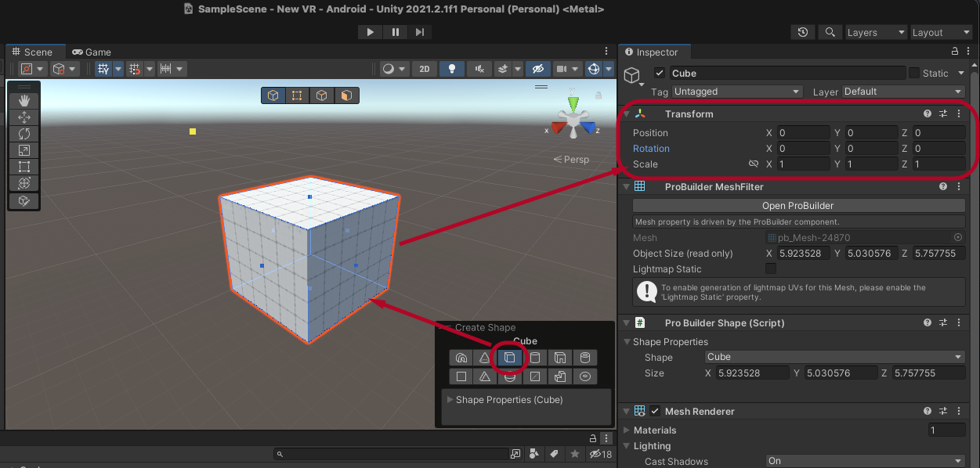
Task: Open the Static options dropdown arrow
Action: coord(961,73)
